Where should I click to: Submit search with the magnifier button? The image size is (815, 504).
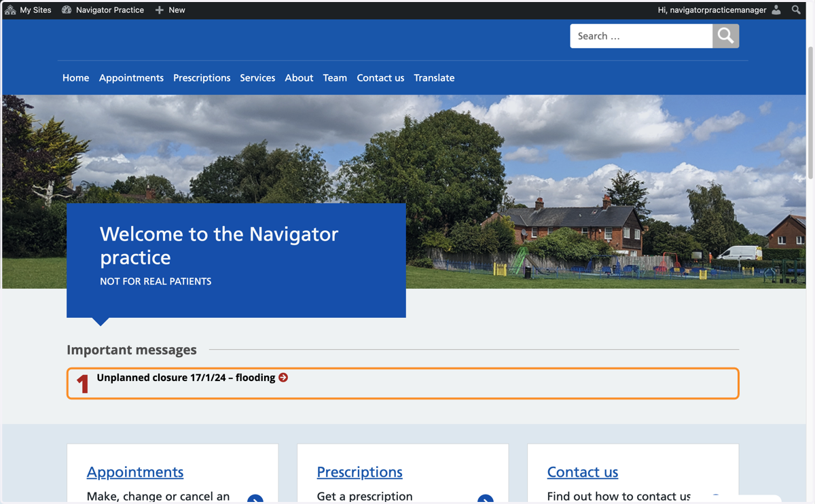pyautogui.click(x=725, y=36)
